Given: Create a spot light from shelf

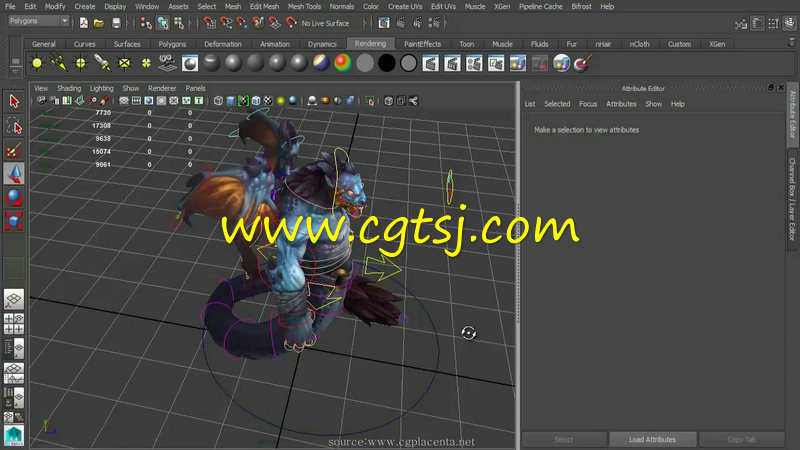Looking at the screenshot, I should 102,63.
